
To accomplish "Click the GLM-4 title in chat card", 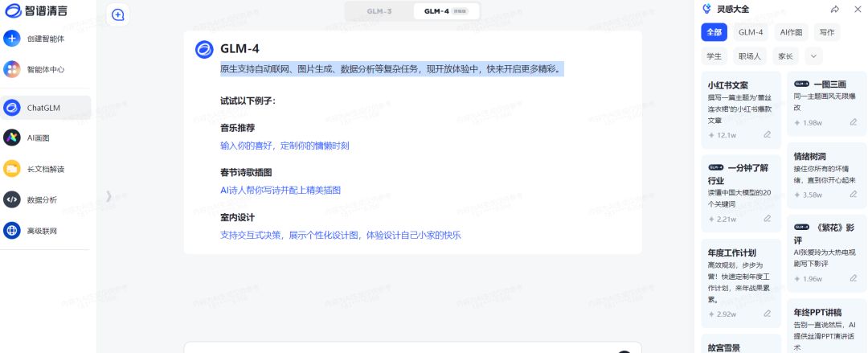I will (240, 49).
